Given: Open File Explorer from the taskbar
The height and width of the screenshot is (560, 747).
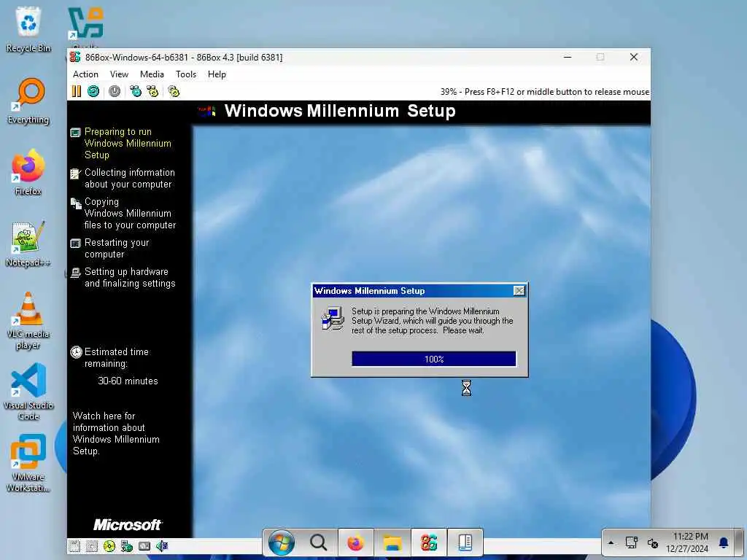Looking at the screenshot, I should coord(392,542).
